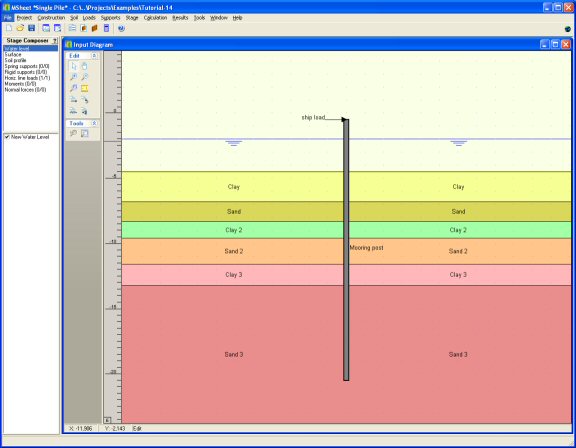Viewport: 576px width, 448px height.
Task: Select the arrow pointer tool in Edit panel
Action: (74, 66)
